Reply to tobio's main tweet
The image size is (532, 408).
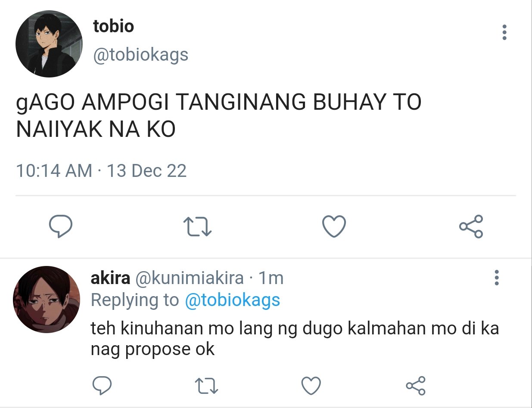[60, 226]
